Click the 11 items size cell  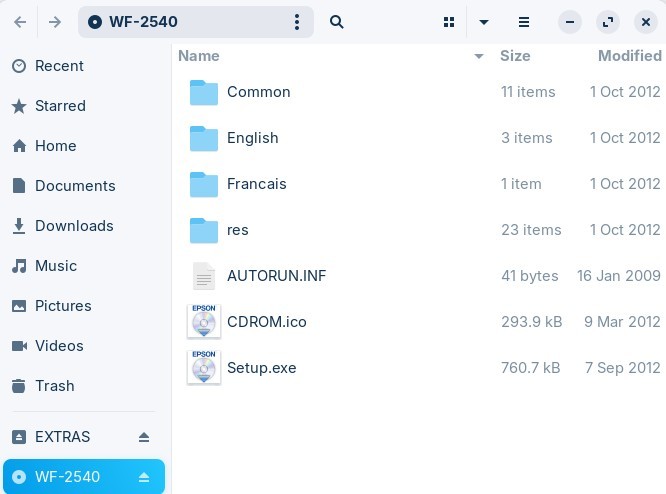[528, 92]
